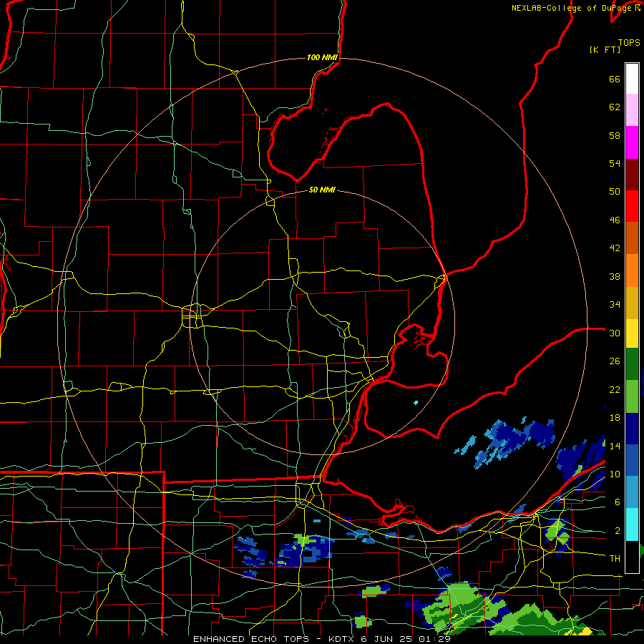Click the white swatch in the tops legend

(x=632, y=79)
